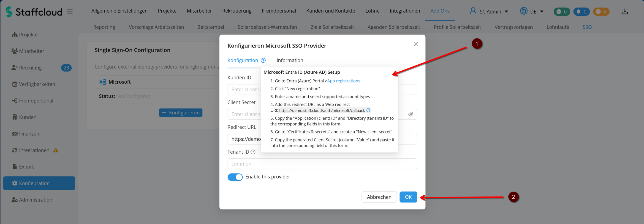
Task: Click the download icon in header
Action: pos(625,11)
